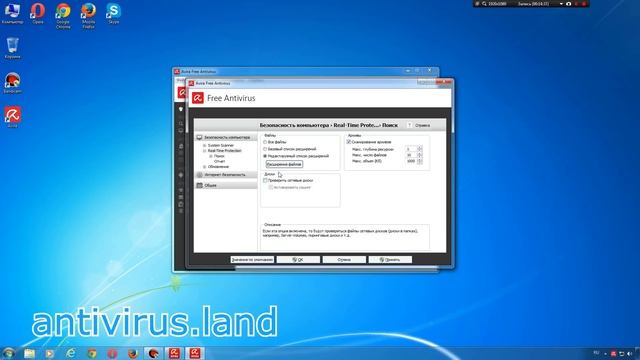Click the 'Расширения файлов' button
Image resolution: width=640 pixels, height=360 pixels.
284,164
